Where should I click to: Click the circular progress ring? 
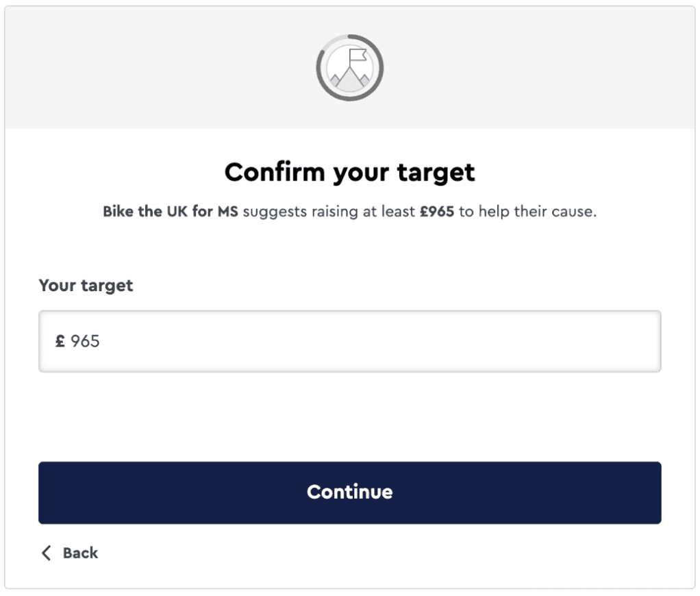coord(320,69)
